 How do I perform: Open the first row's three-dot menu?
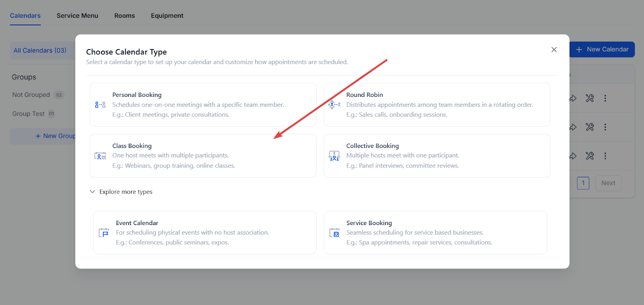[605, 98]
